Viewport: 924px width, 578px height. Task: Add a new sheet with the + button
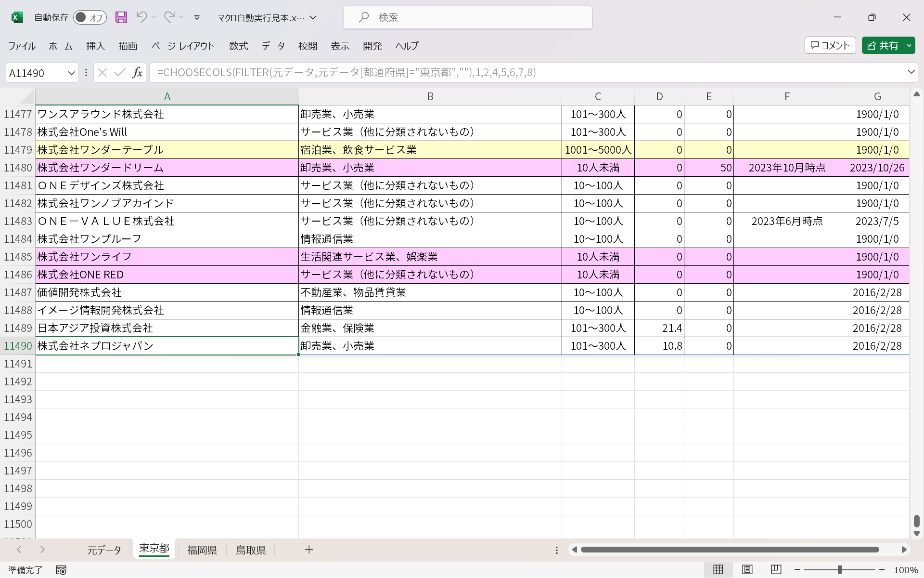pos(309,550)
